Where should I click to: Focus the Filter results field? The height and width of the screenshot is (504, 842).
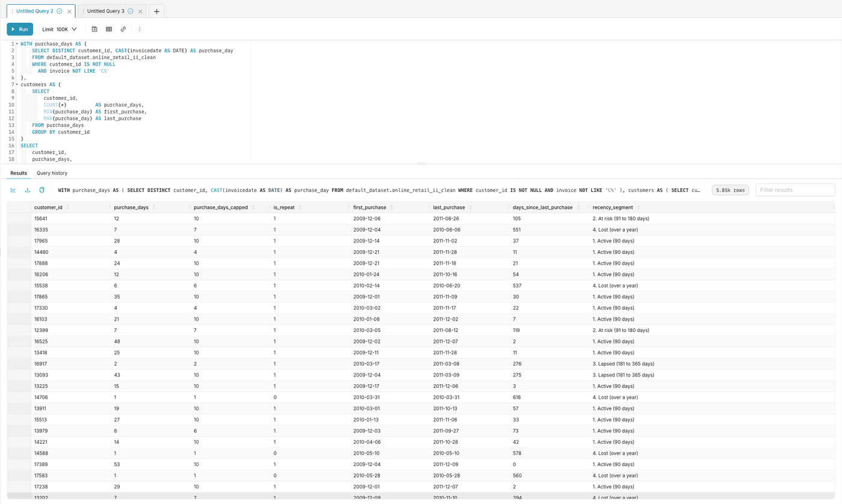click(x=795, y=190)
